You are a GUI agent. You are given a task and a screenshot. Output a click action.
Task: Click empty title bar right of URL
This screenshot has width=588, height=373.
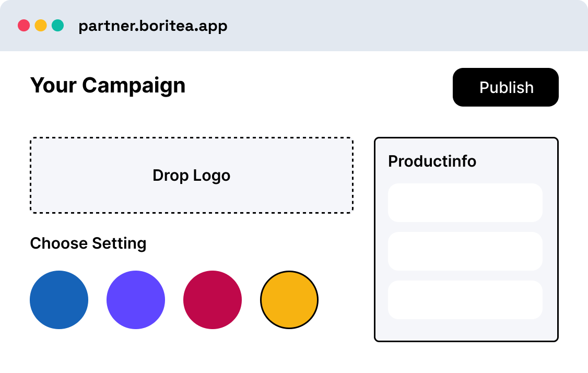click(x=407, y=26)
